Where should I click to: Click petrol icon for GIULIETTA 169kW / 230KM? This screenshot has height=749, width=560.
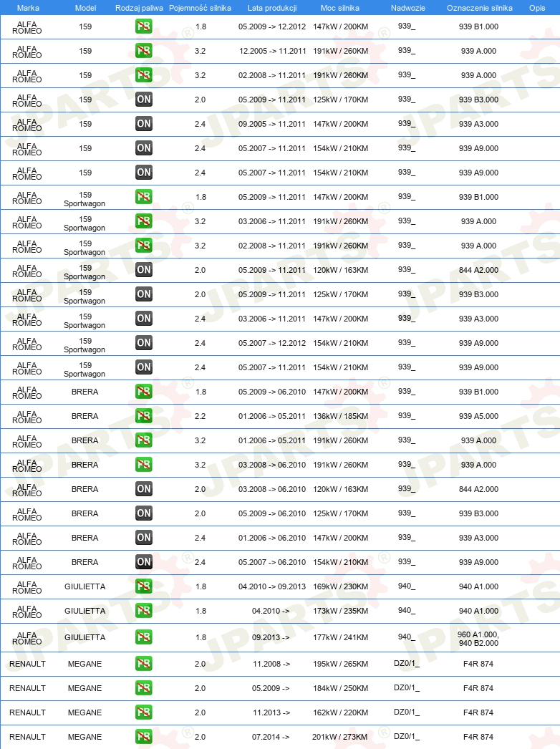pos(144,586)
